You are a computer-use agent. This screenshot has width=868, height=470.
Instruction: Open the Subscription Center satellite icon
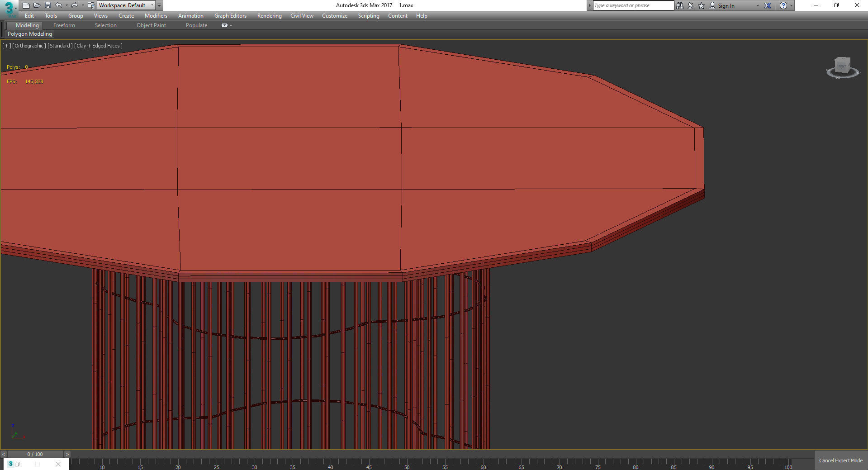pyautogui.click(x=691, y=5)
